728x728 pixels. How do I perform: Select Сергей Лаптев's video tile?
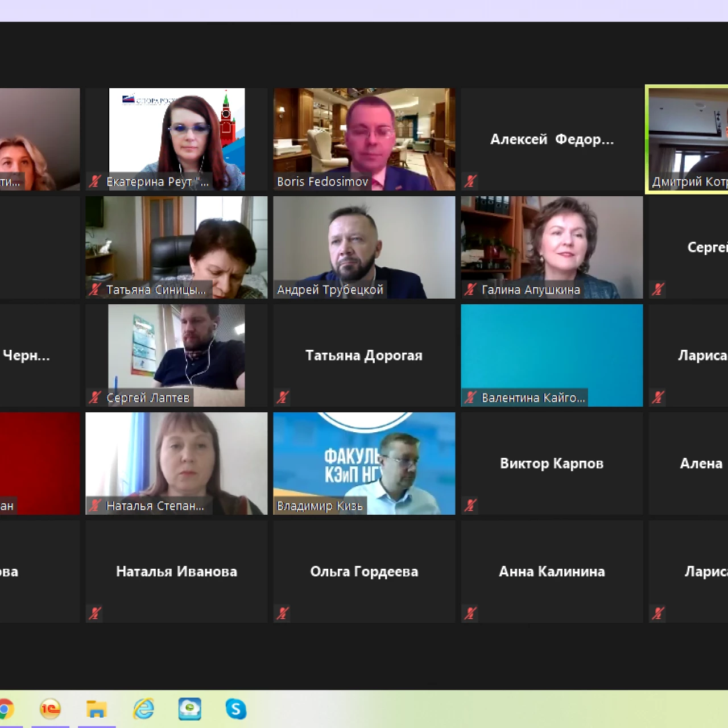(176, 355)
